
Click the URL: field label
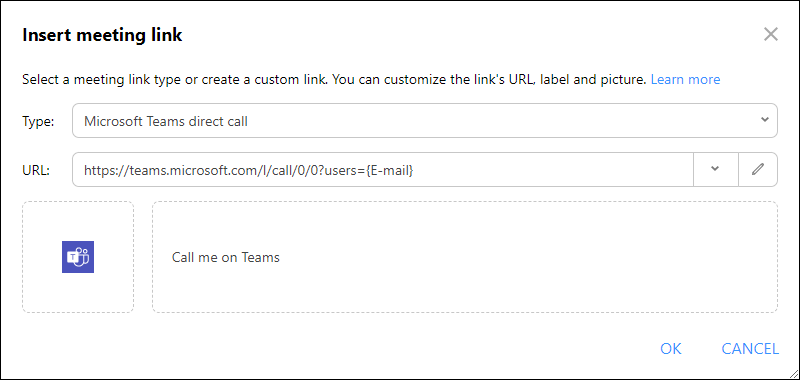(x=36, y=170)
